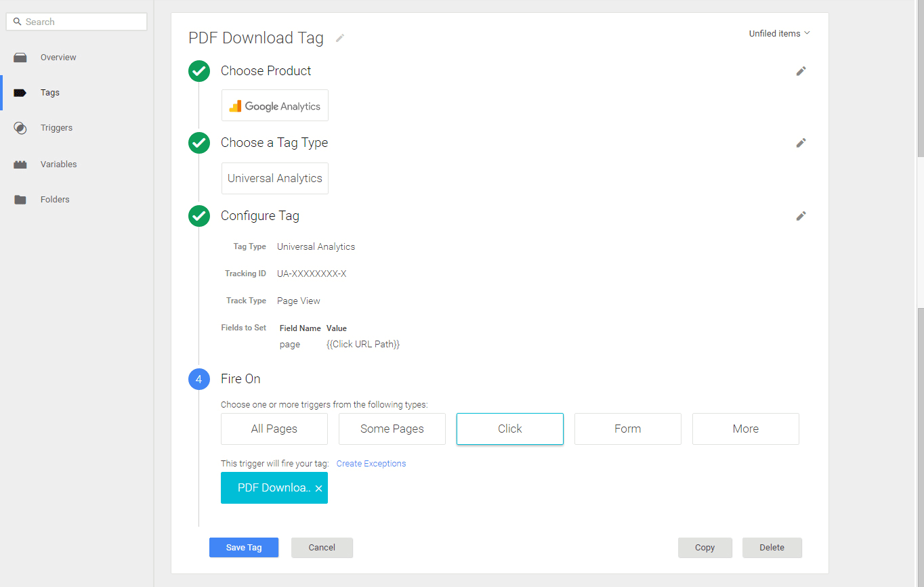The image size is (924, 587).
Task: Open the Variables sidebar icon
Action: pyautogui.click(x=20, y=164)
